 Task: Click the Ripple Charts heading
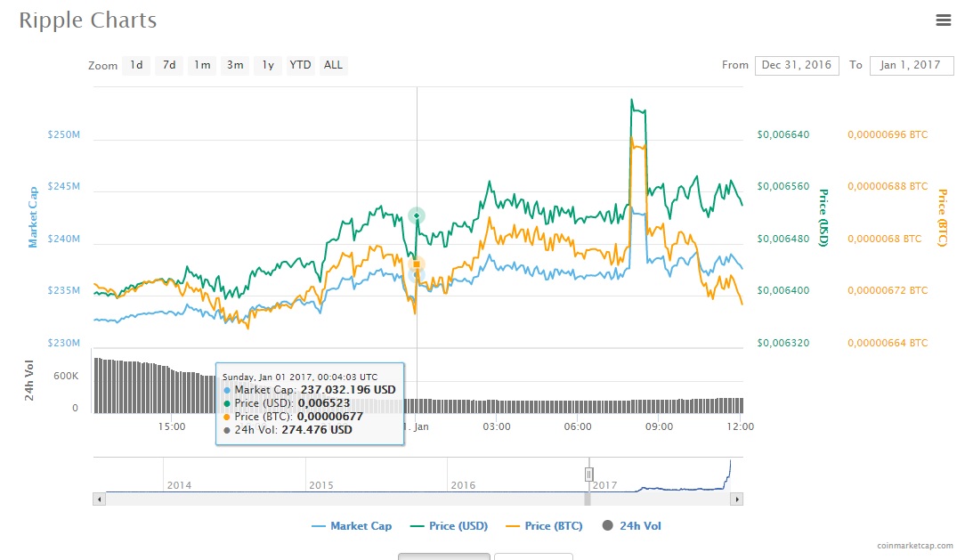pyautogui.click(x=87, y=20)
